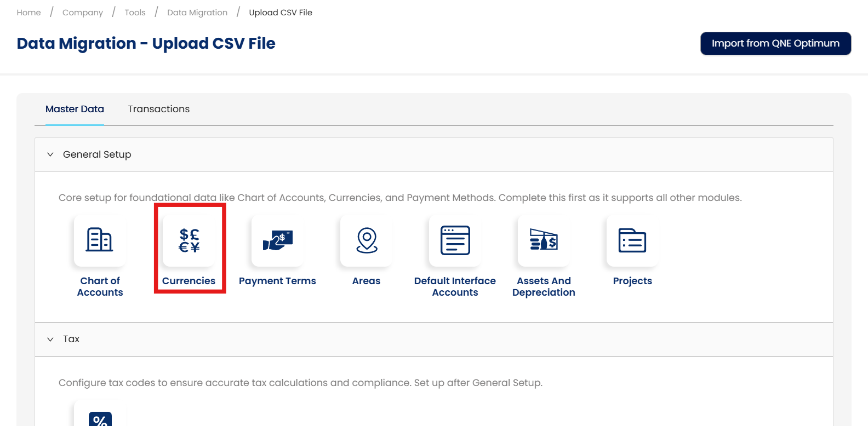Collapse the General Setup section chevron
Screen dimensions: 868x426
pyautogui.click(x=50, y=154)
